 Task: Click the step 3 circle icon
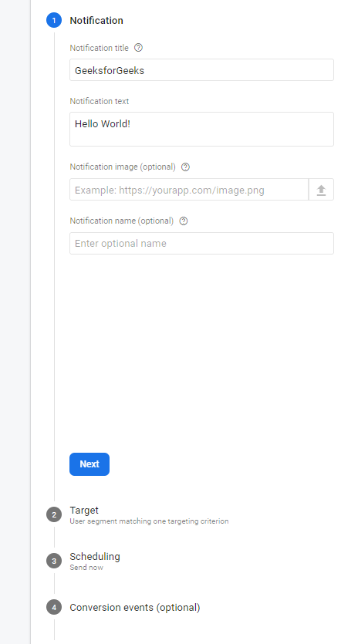point(54,561)
